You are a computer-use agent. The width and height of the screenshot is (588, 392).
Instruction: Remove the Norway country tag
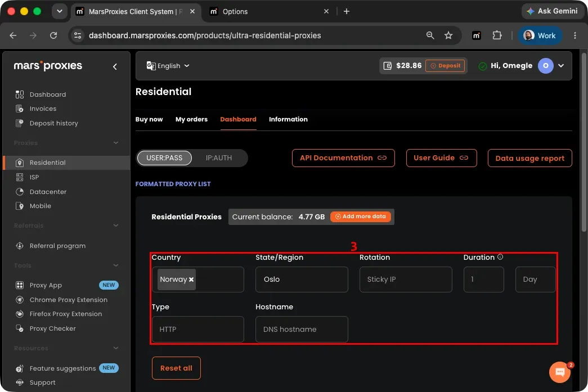coord(191,280)
